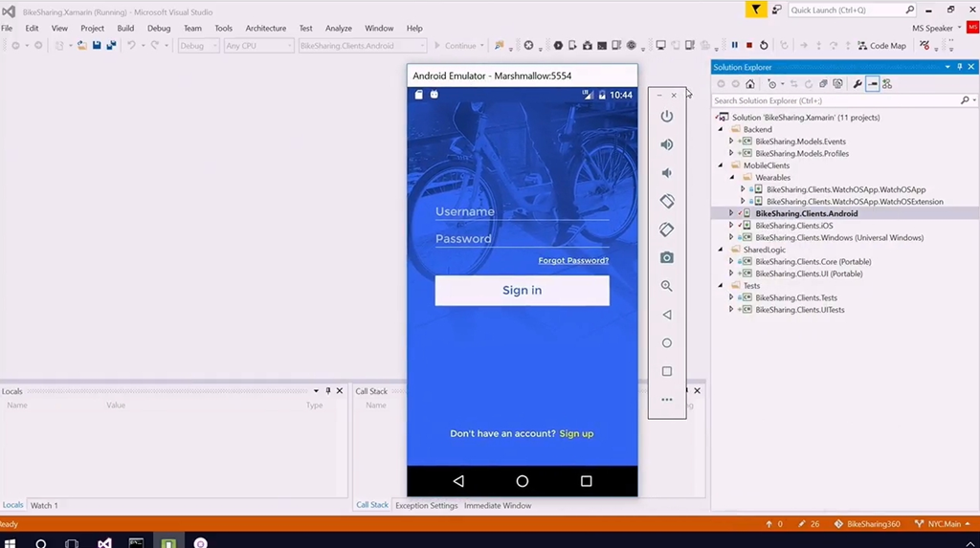This screenshot has width=980, height=548.
Task: Open the Debug configuration dropdown
Action: click(198, 46)
